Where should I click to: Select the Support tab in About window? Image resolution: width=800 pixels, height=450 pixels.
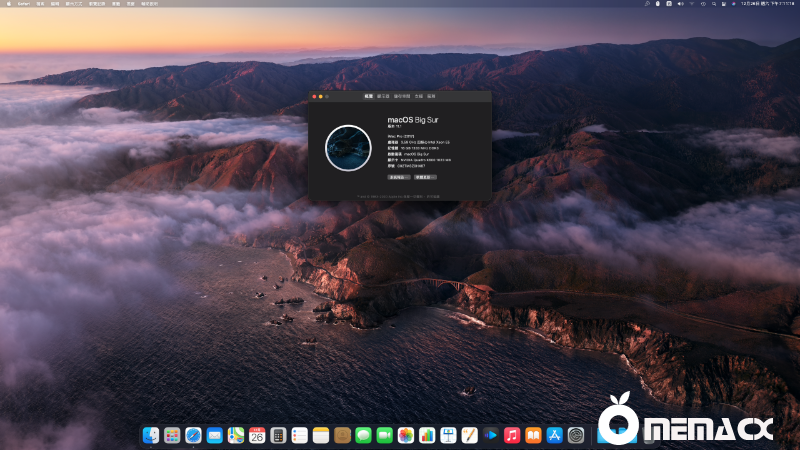coord(418,97)
